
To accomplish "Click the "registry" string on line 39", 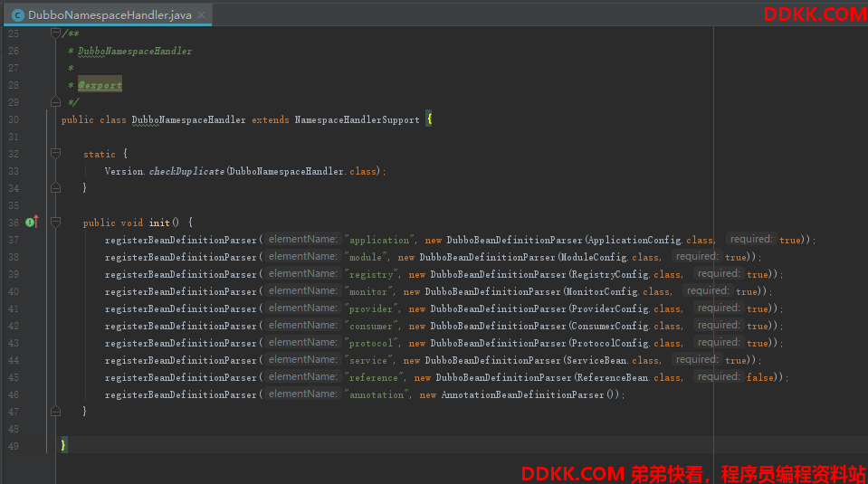I will point(371,274).
